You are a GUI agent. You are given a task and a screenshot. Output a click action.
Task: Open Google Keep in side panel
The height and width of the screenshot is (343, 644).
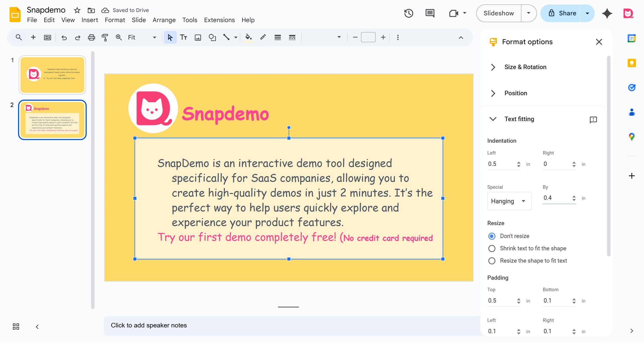pos(632,63)
